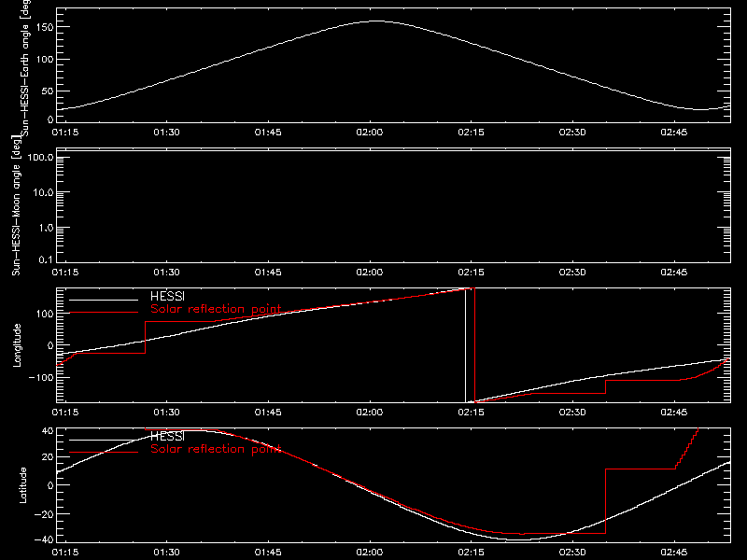Viewport: 747px width, 560px height.
Task: Click the '-40' tick on Latitude axis
Action: [44, 539]
